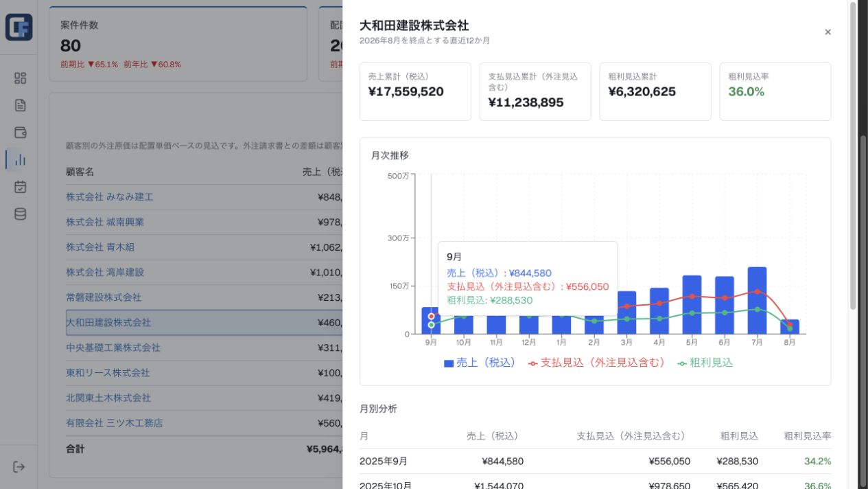Open the dashboard grid icon in sidebar
The height and width of the screenshot is (489, 868).
[x=20, y=78]
